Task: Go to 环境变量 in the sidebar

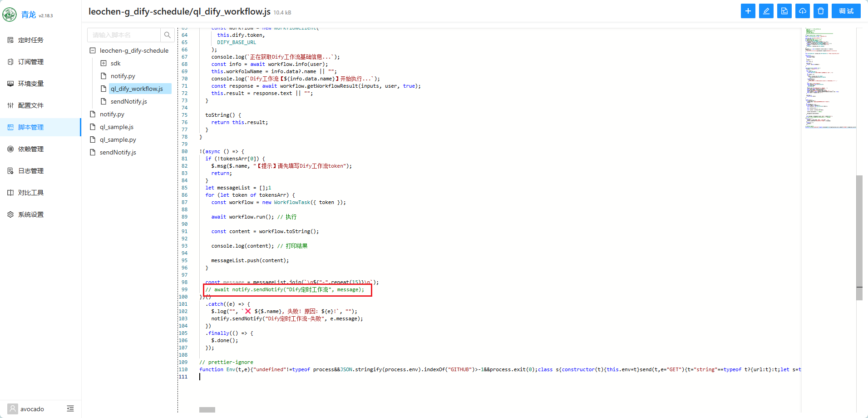Action: tap(31, 84)
